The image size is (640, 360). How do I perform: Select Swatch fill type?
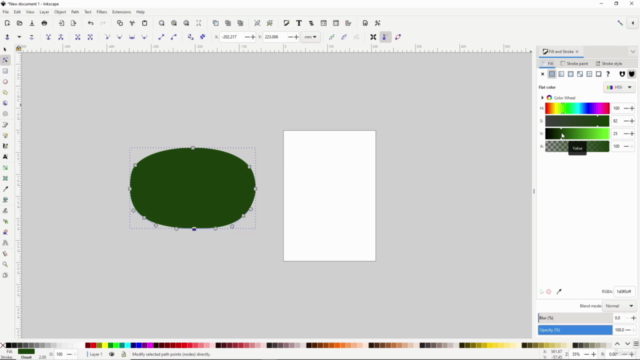pos(599,74)
